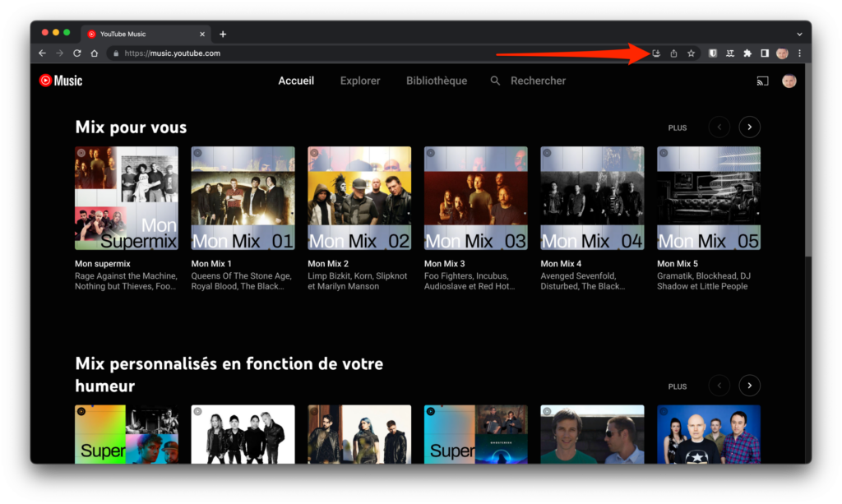
Task: Click the Cast icon
Action: pos(762,81)
